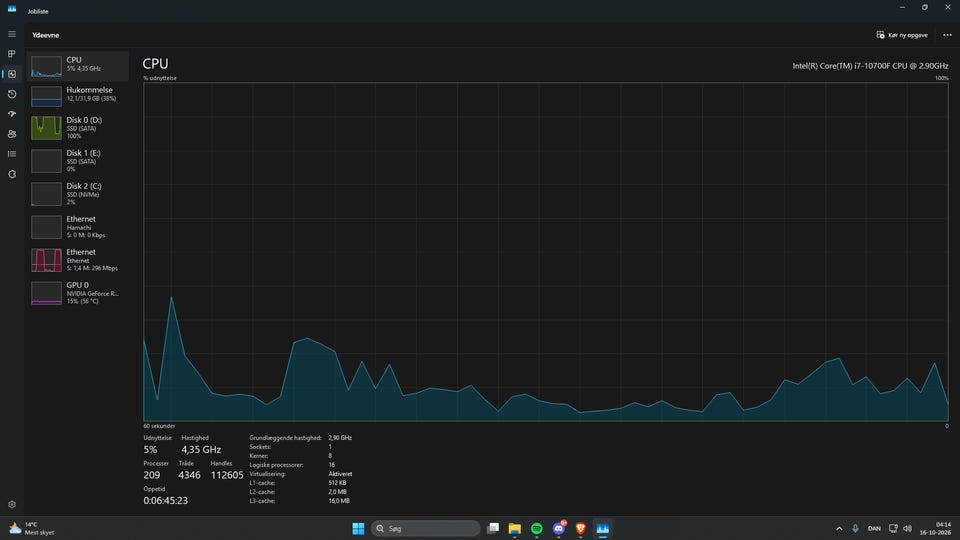
Task: Open the Details list page icon
Action: [x=12, y=154]
